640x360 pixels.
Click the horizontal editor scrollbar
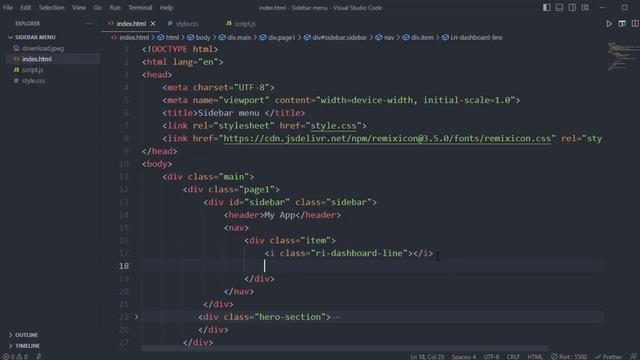click(345, 348)
